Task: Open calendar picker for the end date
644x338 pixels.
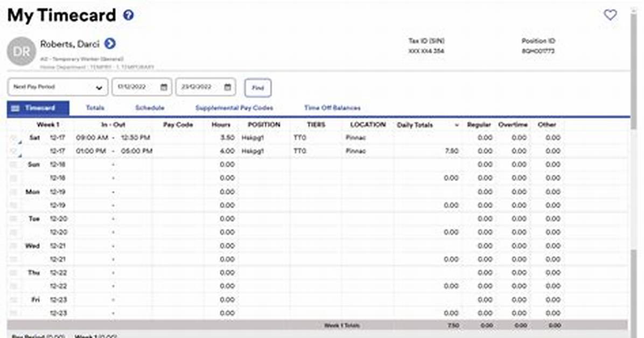Action: (x=228, y=87)
